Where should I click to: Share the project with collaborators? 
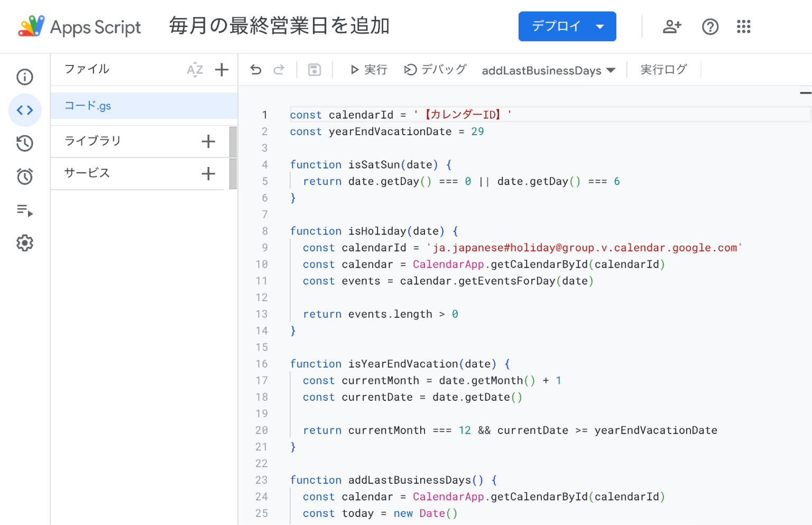pos(671,26)
